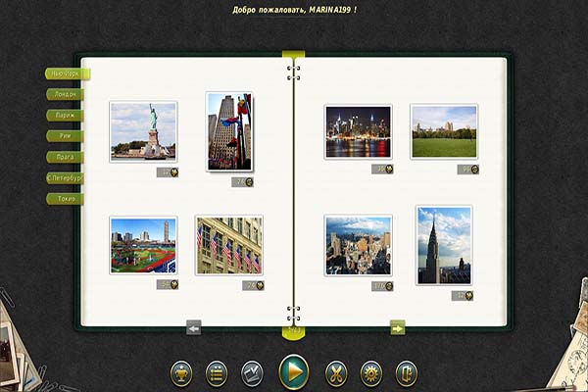This screenshot has height=392, width=588.
Task: Pick the Chrysler Building puzzle photo
Action: click(443, 245)
